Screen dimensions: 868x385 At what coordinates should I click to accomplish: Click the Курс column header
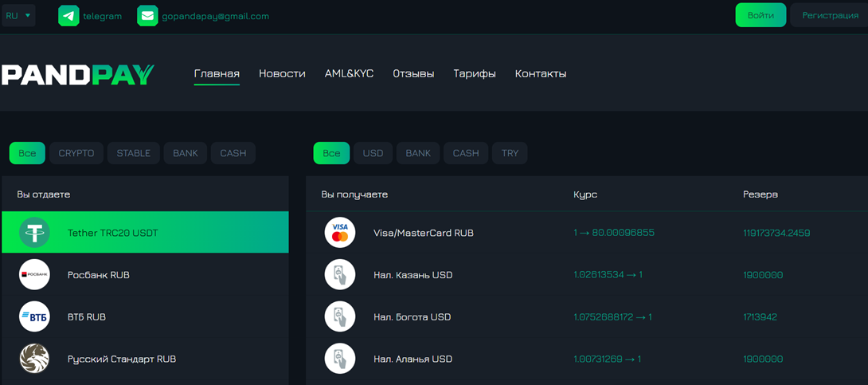coord(585,194)
